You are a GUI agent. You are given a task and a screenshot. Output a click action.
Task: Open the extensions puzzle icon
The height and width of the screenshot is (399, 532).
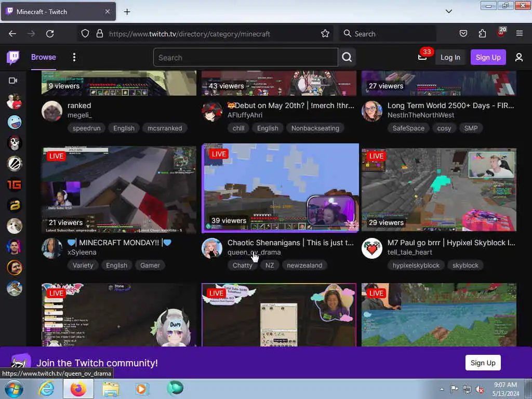click(x=482, y=34)
